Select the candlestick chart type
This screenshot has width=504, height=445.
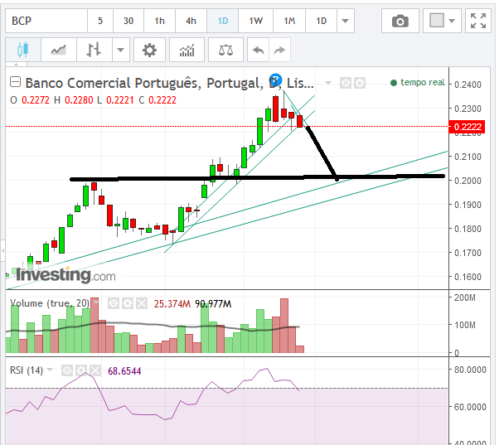point(23,50)
